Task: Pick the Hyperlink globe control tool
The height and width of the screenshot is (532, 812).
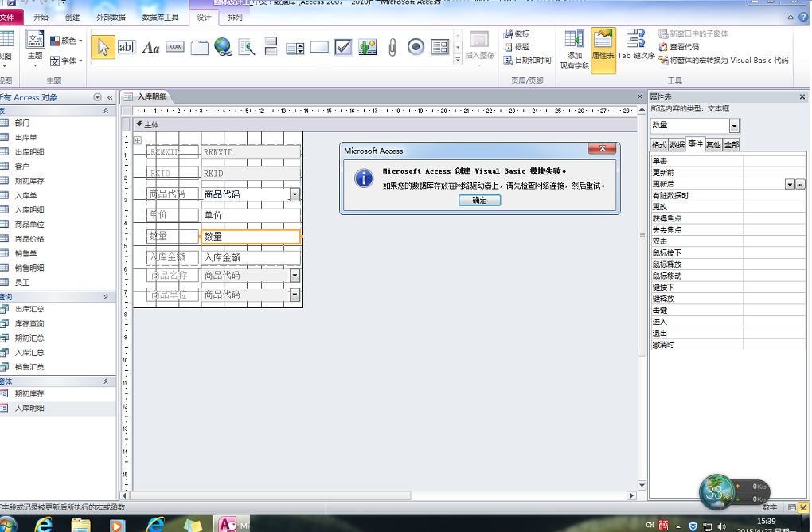Action: (x=223, y=47)
